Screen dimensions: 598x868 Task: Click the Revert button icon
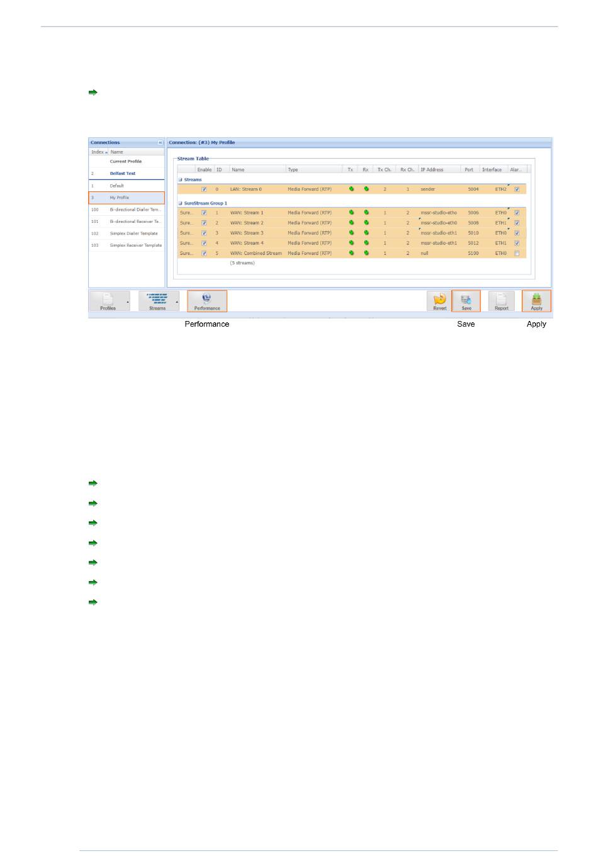pyautogui.click(x=440, y=301)
